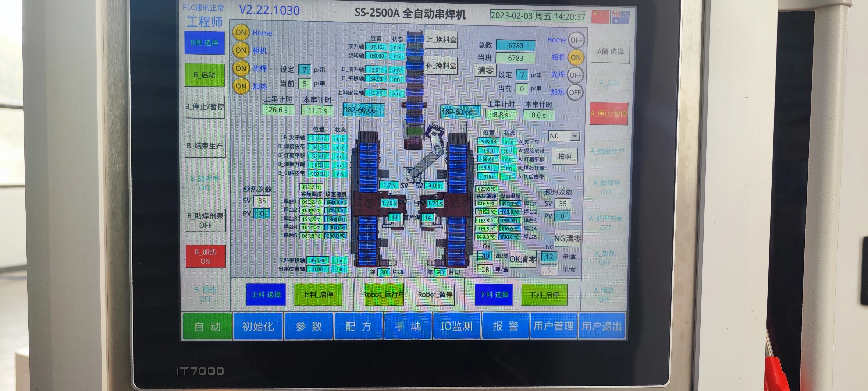Open the 报警 alarm tab

505,326
